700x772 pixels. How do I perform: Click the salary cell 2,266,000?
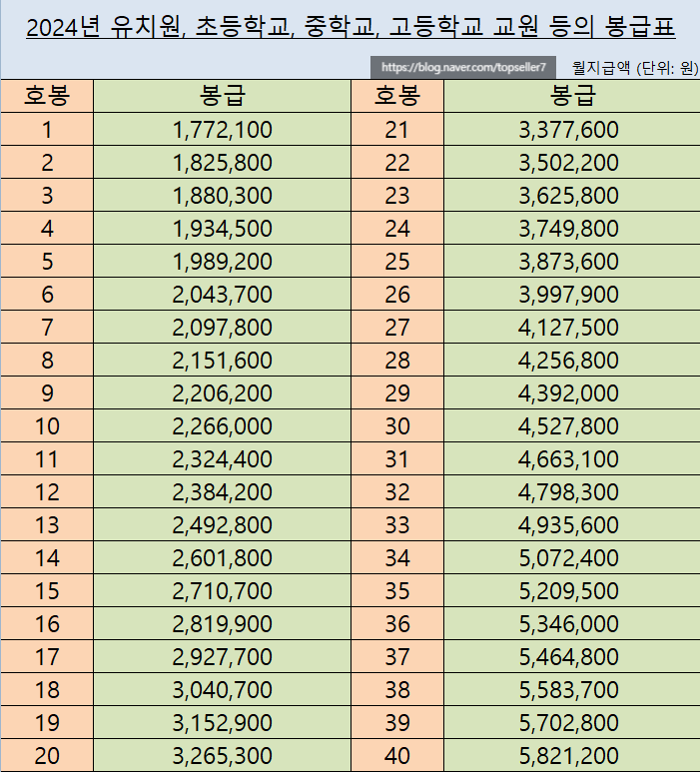(x=222, y=426)
